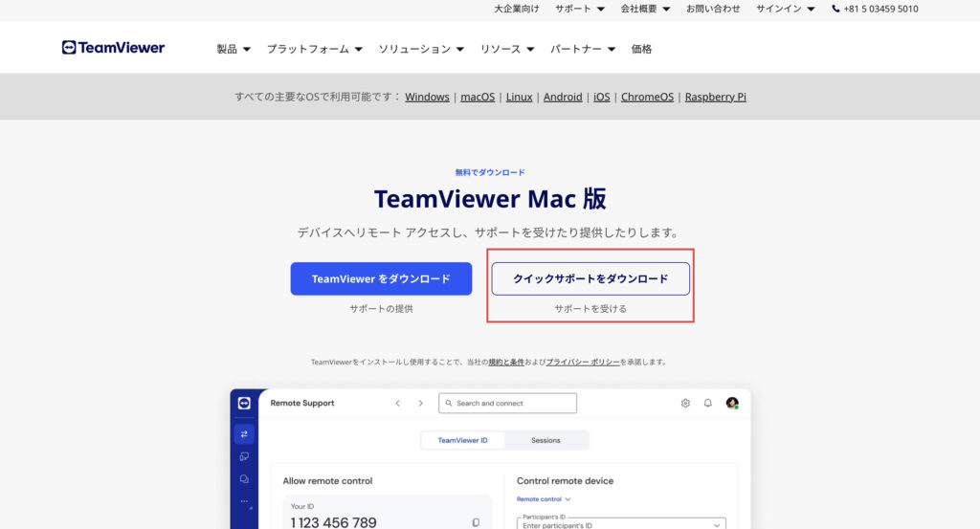
Task: Click the Search and connect field
Action: point(507,404)
